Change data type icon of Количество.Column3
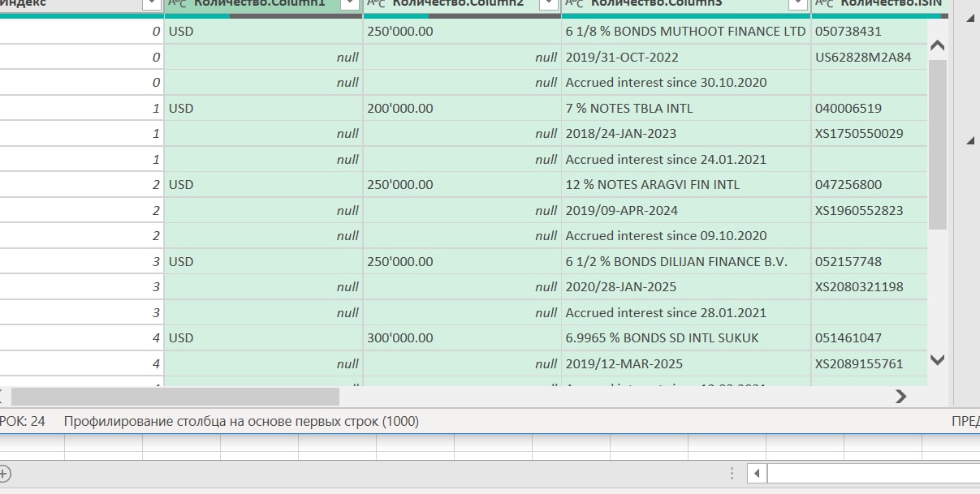 pos(575,4)
